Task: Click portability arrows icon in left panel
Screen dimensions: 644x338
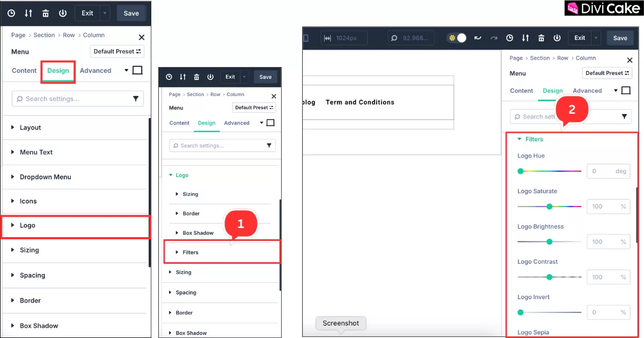Action: [28, 13]
